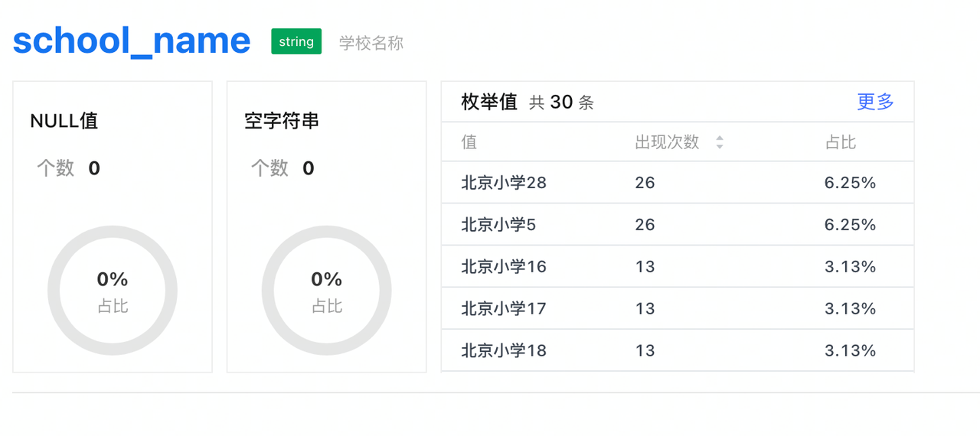Click the count 13 in 北京小学17 row
Image resolution: width=980 pixels, height=436 pixels.
pos(645,309)
